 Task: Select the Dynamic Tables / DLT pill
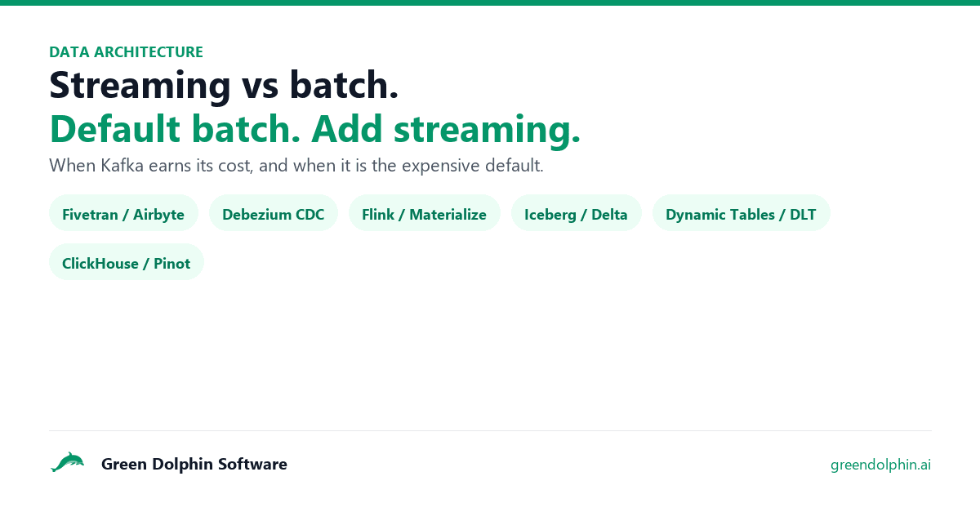tap(742, 215)
